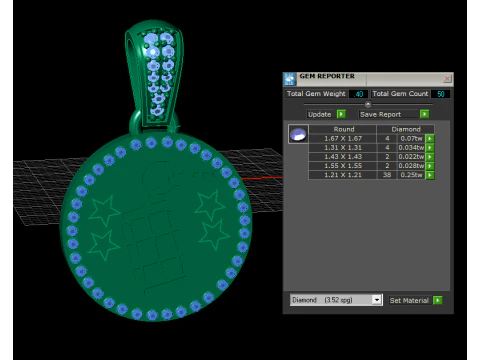Viewport: 480px width, 360px height.
Task: Open the Diamond (3.52 spg) material dropdown
Action: 377,300
